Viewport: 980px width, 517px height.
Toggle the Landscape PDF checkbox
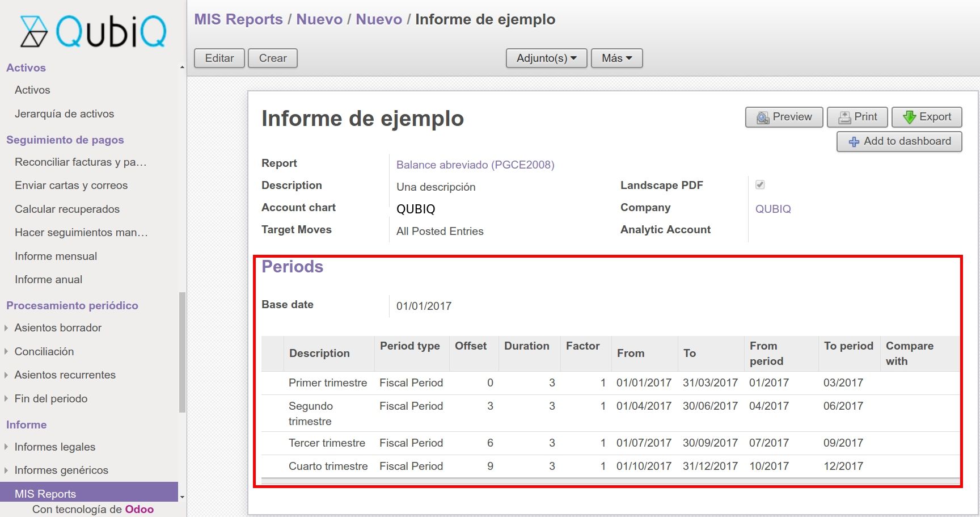[760, 185]
